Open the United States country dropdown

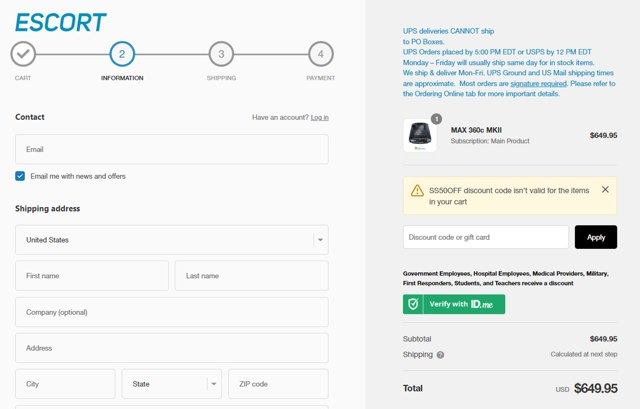pyautogui.click(x=172, y=240)
